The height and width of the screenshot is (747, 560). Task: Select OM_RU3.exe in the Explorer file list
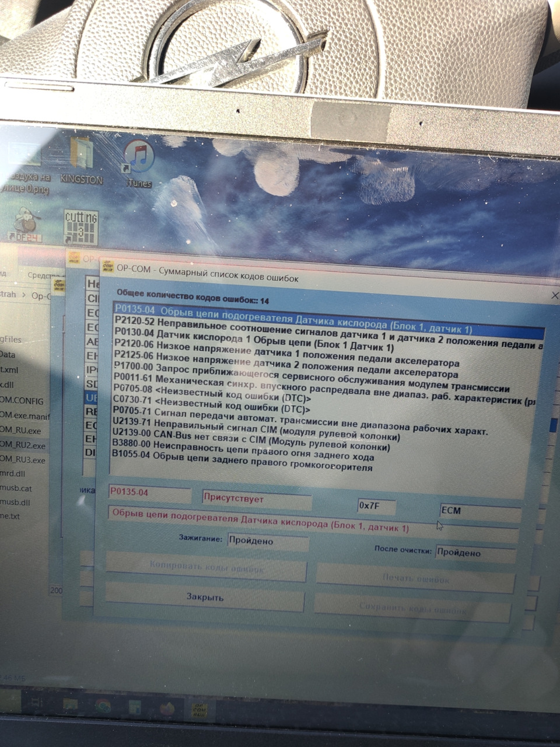(x=23, y=459)
